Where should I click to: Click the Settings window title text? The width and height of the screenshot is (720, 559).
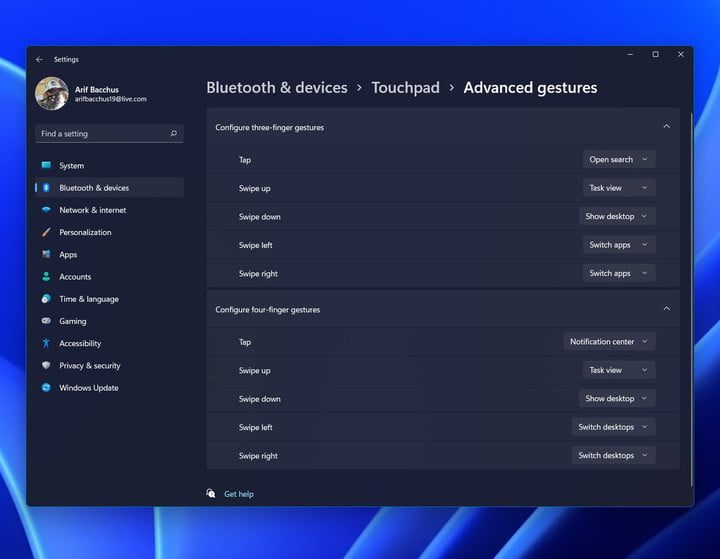pyautogui.click(x=66, y=59)
